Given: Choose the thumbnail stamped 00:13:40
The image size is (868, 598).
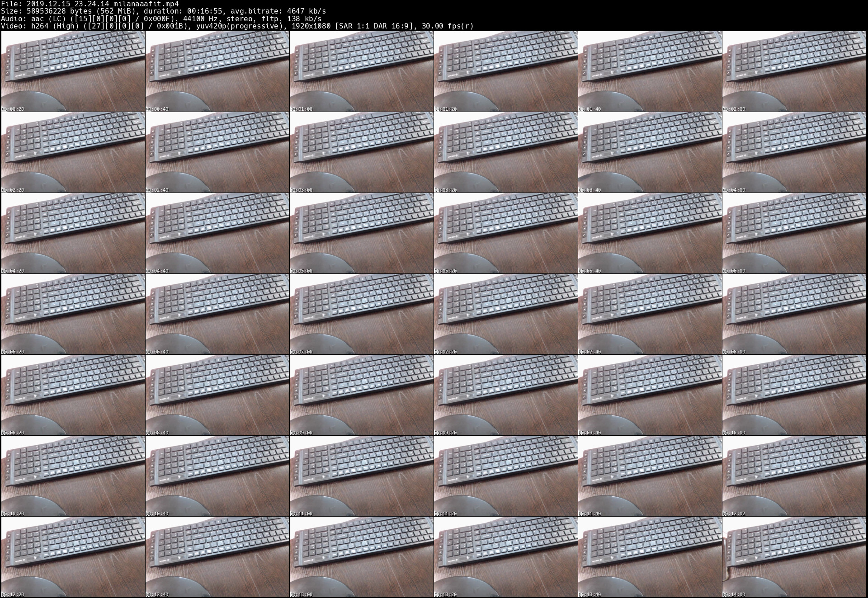Looking at the screenshot, I should [650, 557].
